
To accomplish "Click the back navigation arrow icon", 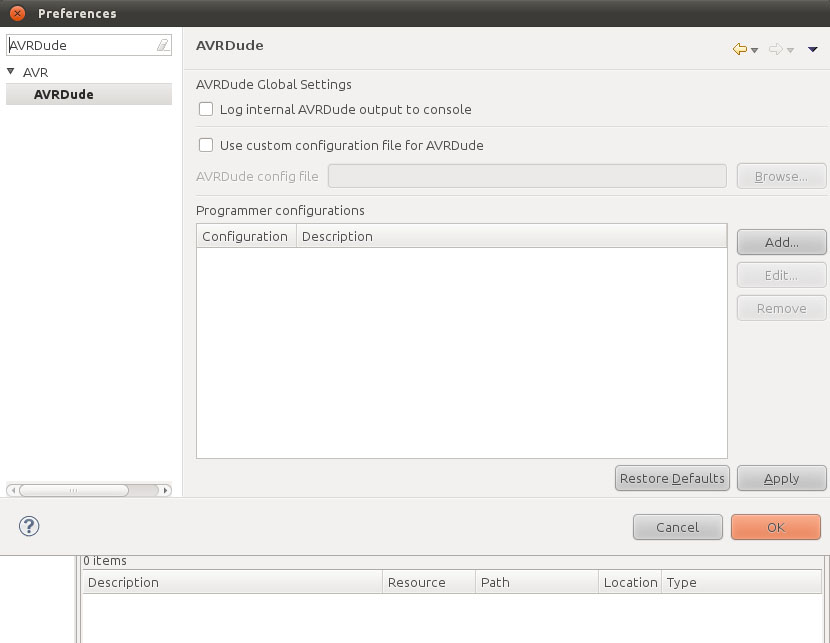I will pos(739,49).
